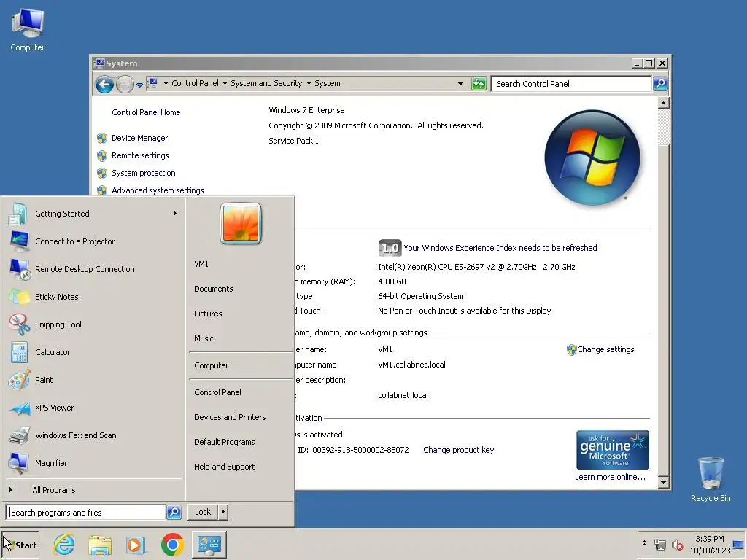Click System window scrollbar down arrow
The image size is (747, 560).
click(664, 483)
